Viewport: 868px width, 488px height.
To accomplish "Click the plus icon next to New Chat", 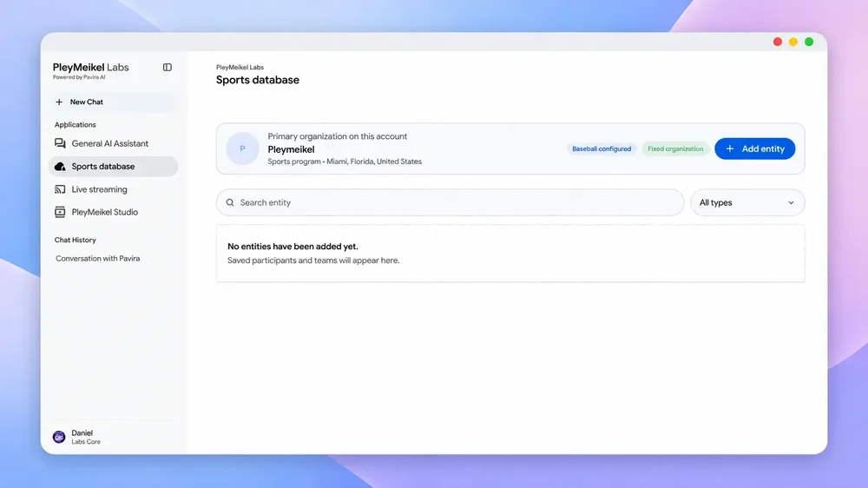I will (59, 102).
